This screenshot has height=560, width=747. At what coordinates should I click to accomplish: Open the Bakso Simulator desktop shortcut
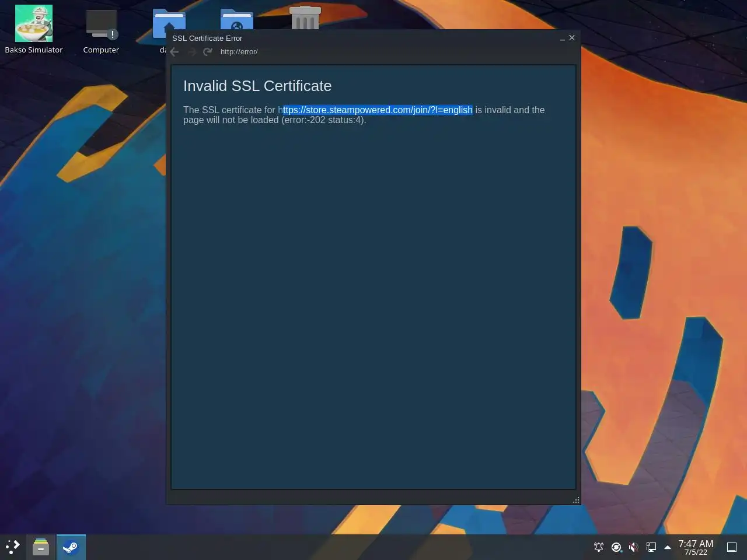(x=34, y=29)
